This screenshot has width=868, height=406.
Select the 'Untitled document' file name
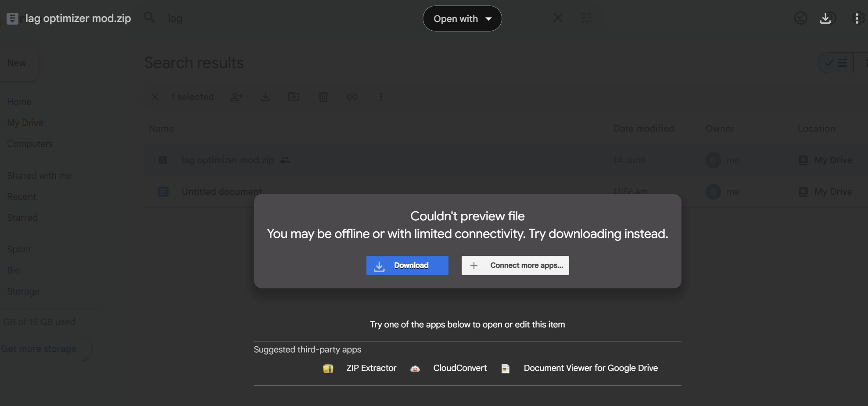(222, 192)
